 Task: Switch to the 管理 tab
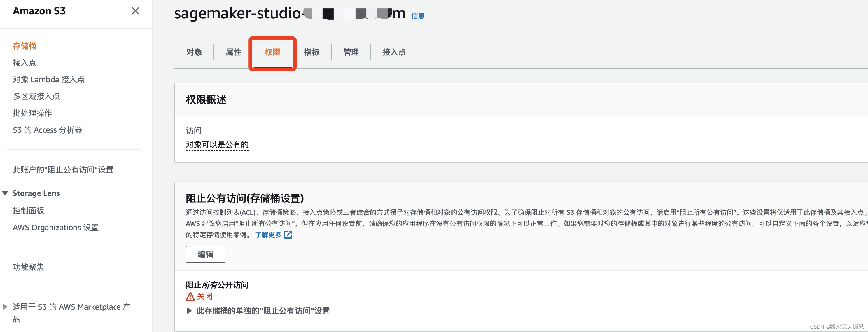tap(351, 52)
